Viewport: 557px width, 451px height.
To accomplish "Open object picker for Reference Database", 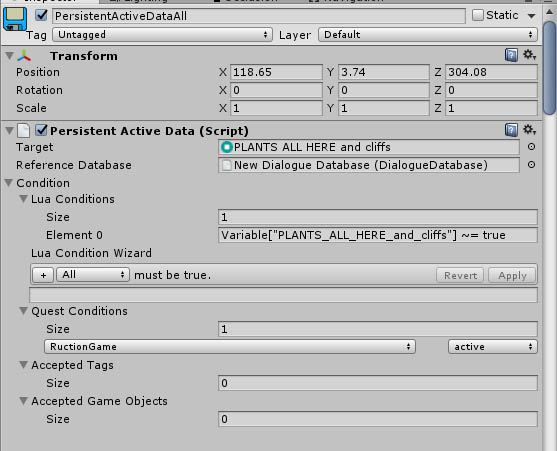I will (x=531, y=165).
